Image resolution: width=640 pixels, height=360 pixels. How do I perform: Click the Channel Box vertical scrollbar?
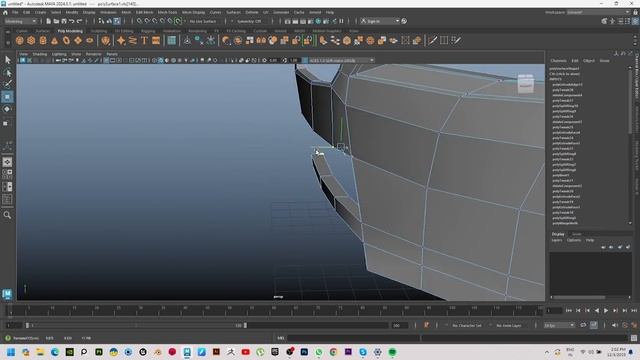click(630, 100)
